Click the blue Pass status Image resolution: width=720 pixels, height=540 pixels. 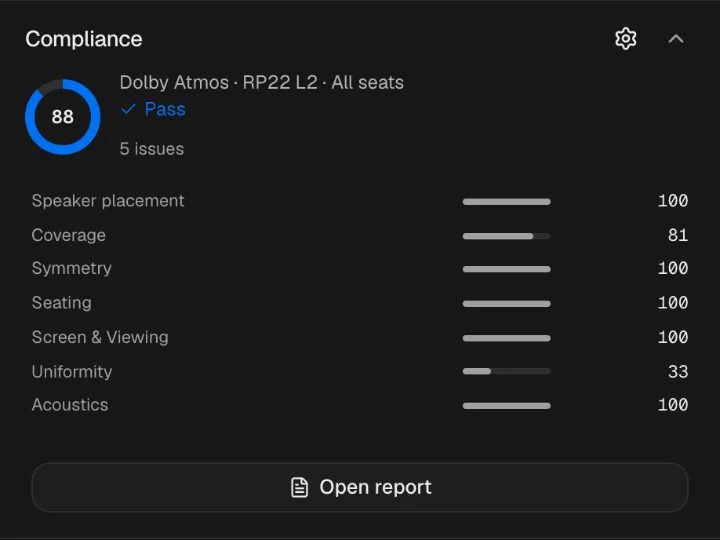point(165,109)
